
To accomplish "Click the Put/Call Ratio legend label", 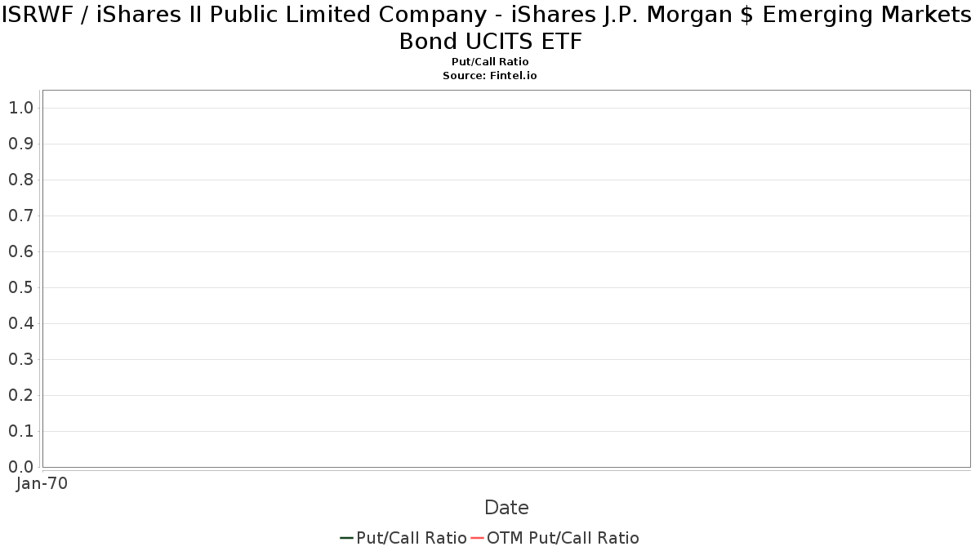I will click(x=411, y=538).
